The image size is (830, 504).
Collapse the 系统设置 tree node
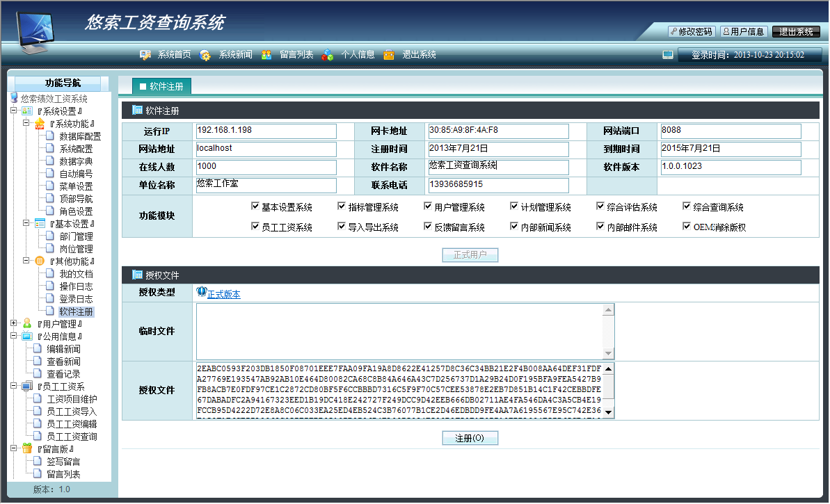pyautogui.click(x=14, y=111)
